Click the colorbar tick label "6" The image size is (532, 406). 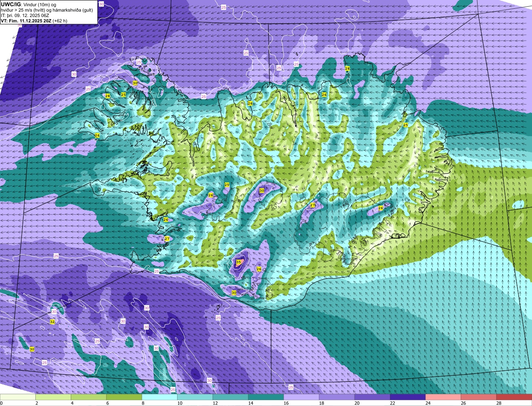pos(107,403)
